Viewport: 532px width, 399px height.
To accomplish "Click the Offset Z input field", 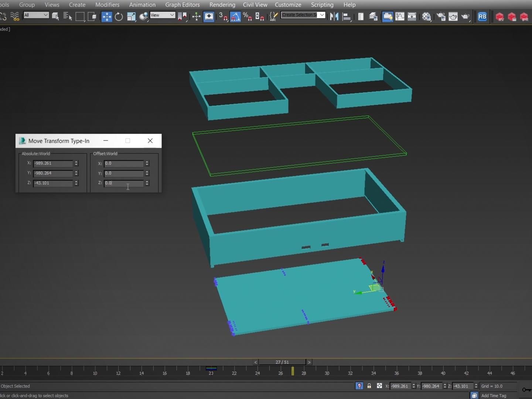I will (x=124, y=183).
